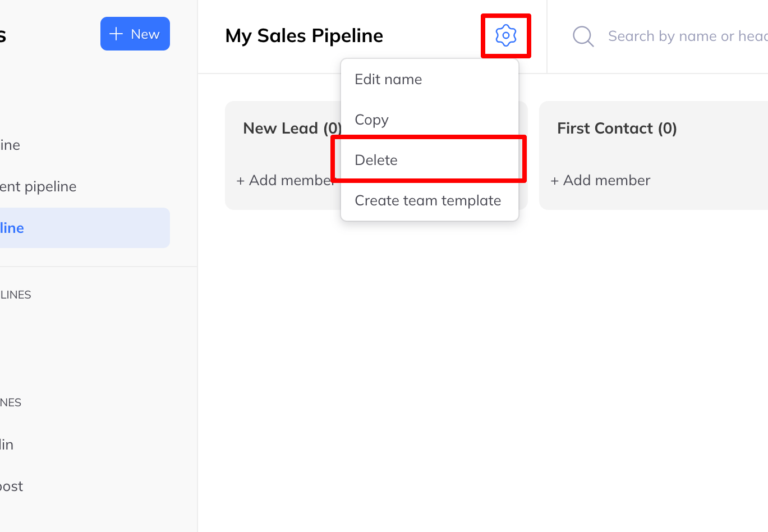This screenshot has height=532, width=768.
Task: Open the sidebar item ending 'ent pipeline'
Action: click(x=38, y=186)
